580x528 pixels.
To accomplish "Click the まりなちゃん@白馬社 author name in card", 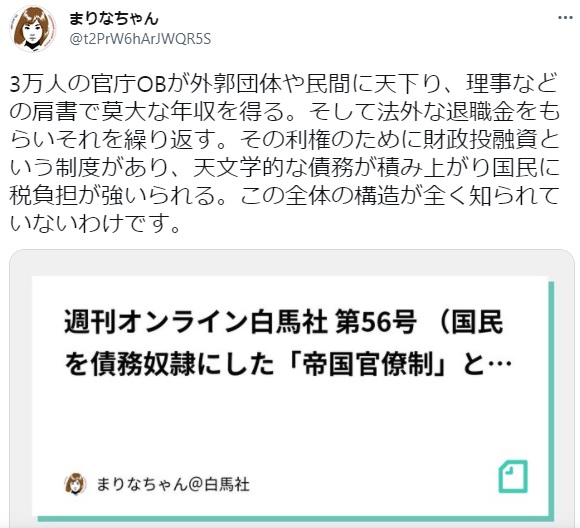I will tap(173, 484).
